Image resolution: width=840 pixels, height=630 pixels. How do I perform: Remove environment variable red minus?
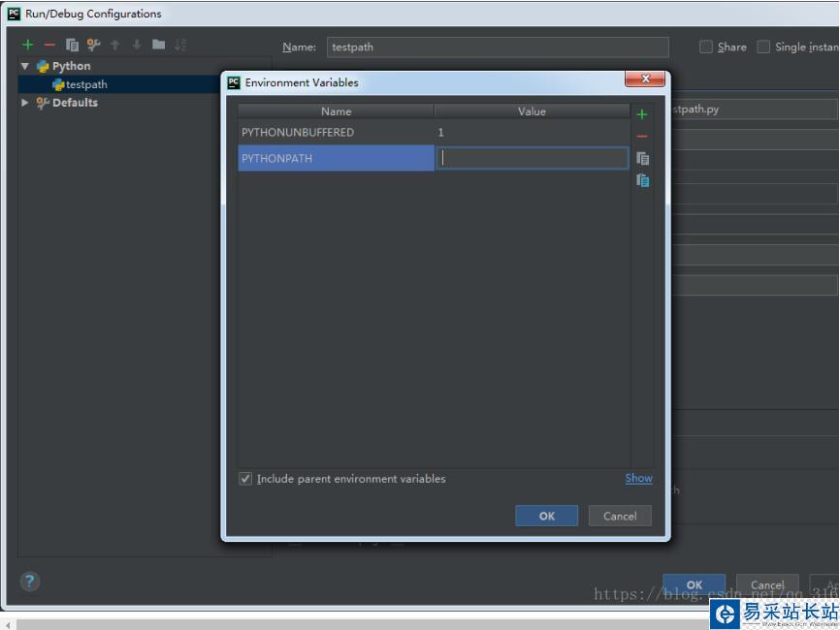(642, 137)
